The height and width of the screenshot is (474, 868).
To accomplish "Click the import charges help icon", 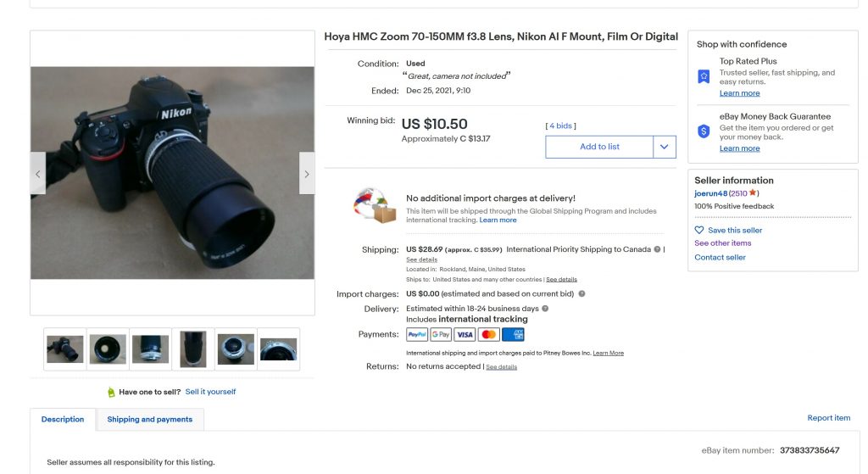I will (x=581, y=294).
